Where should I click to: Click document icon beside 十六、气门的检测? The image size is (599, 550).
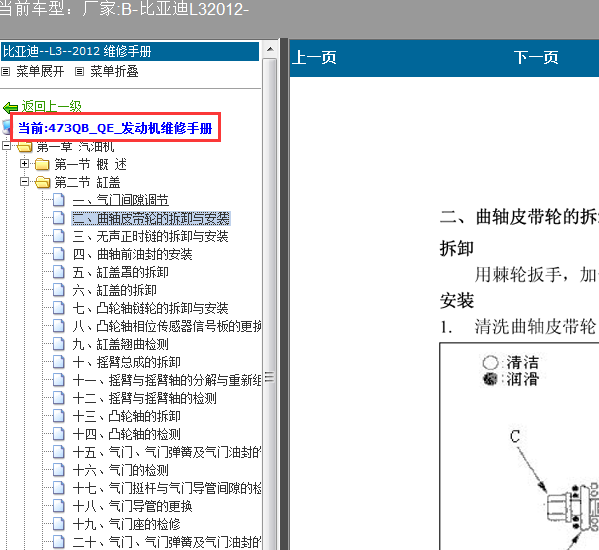pos(58,469)
